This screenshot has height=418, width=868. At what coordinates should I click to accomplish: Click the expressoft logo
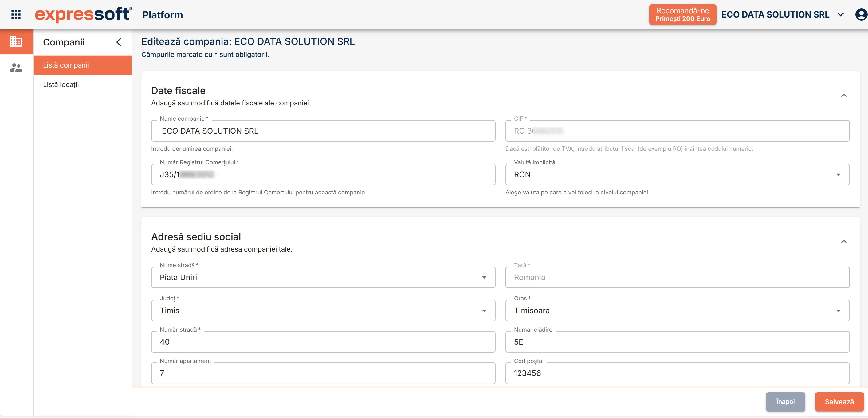(83, 14)
